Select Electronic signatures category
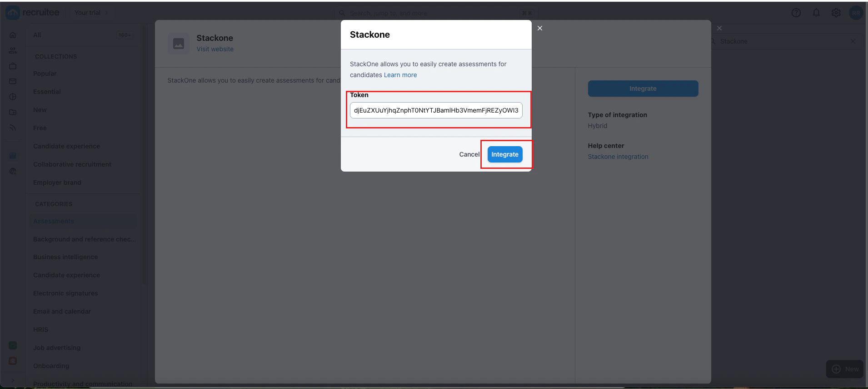The width and height of the screenshot is (868, 389). tap(65, 293)
